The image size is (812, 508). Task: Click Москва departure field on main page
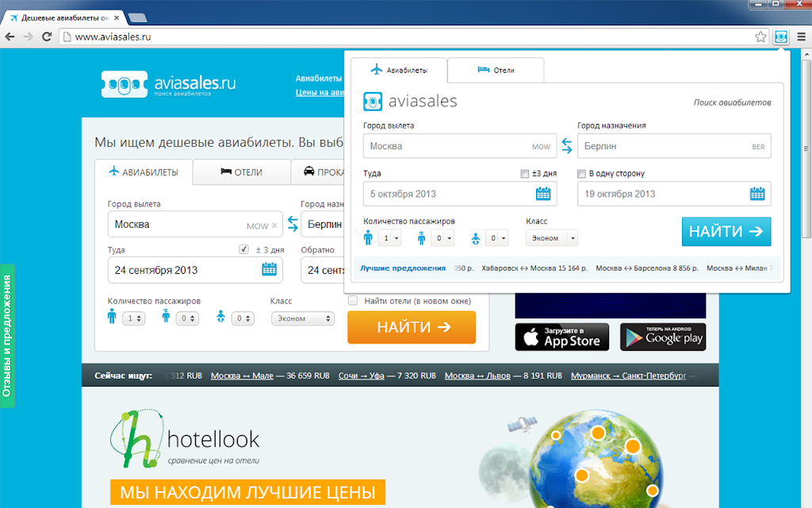pos(195,225)
